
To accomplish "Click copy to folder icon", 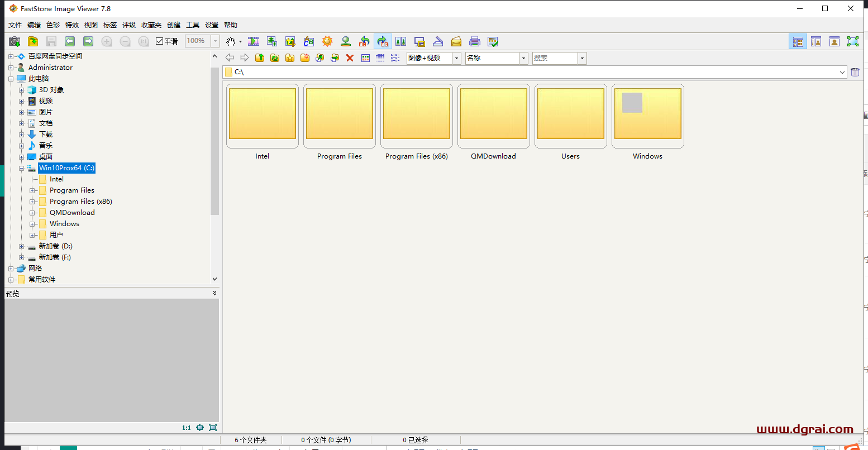I will tap(320, 58).
